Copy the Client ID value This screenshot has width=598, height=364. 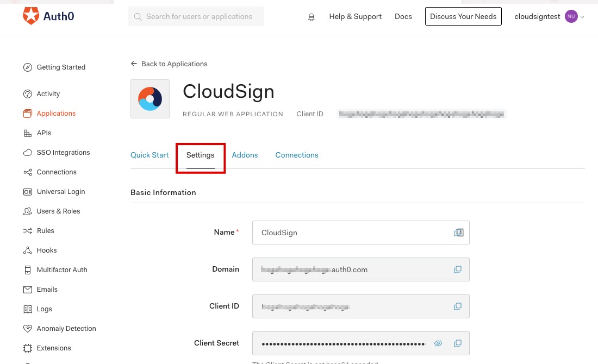(x=458, y=306)
